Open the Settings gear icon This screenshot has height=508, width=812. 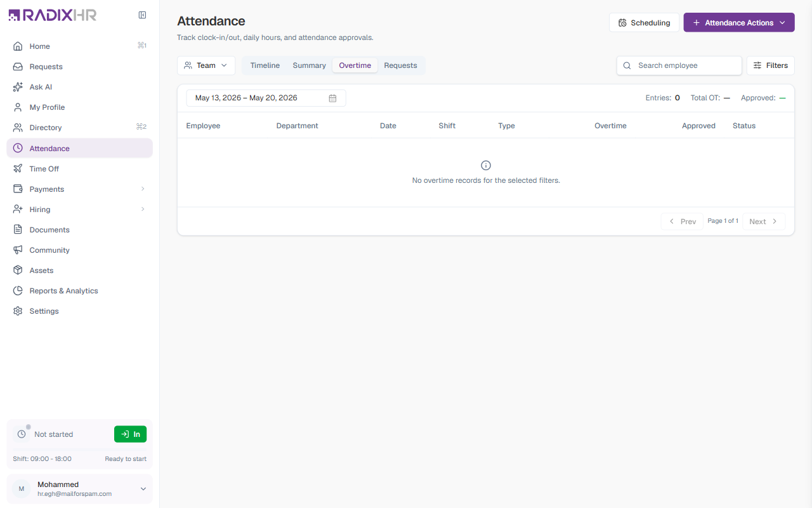point(18,311)
